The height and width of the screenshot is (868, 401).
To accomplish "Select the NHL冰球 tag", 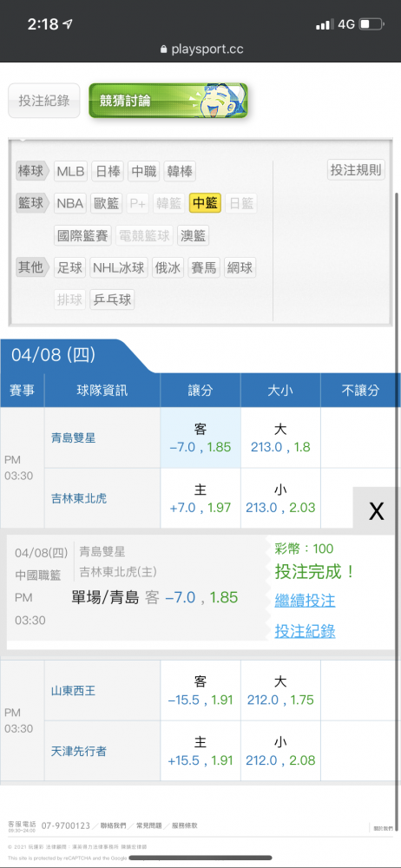I will (119, 268).
